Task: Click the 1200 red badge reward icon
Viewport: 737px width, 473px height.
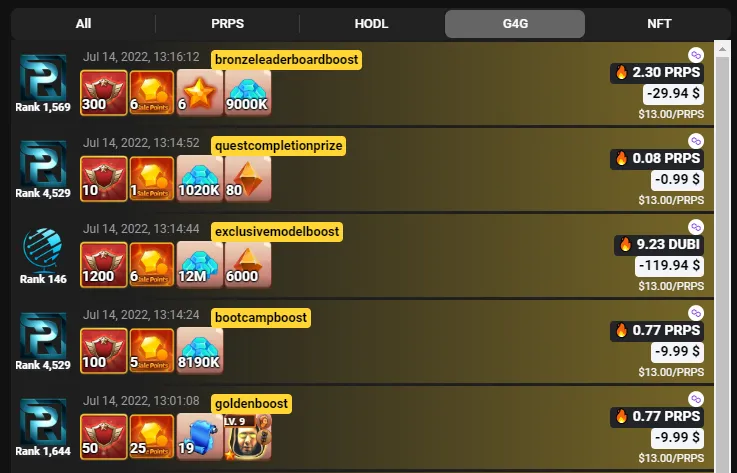Action: tap(103, 265)
